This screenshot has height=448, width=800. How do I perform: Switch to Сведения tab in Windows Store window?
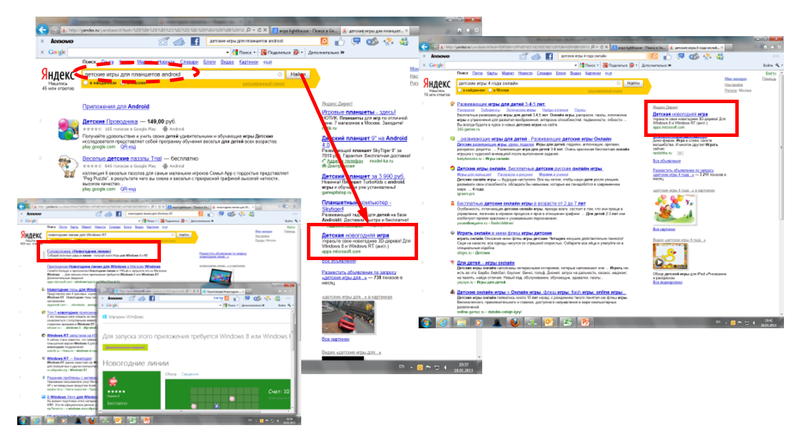pyautogui.click(x=190, y=374)
